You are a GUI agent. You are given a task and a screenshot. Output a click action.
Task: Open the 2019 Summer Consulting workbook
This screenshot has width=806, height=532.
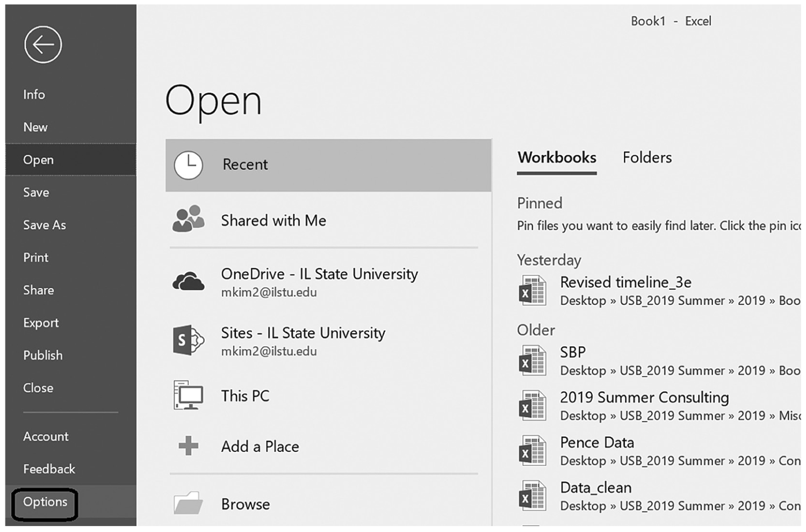[x=659, y=406]
